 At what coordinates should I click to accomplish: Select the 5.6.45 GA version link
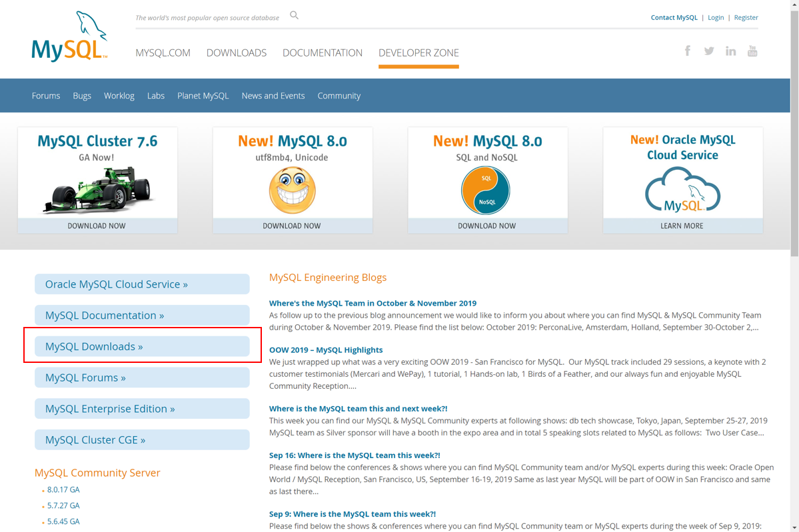pyautogui.click(x=63, y=521)
